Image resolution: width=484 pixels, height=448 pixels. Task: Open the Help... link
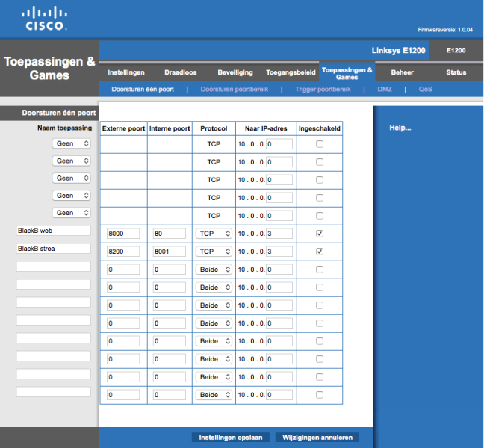[x=400, y=128]
